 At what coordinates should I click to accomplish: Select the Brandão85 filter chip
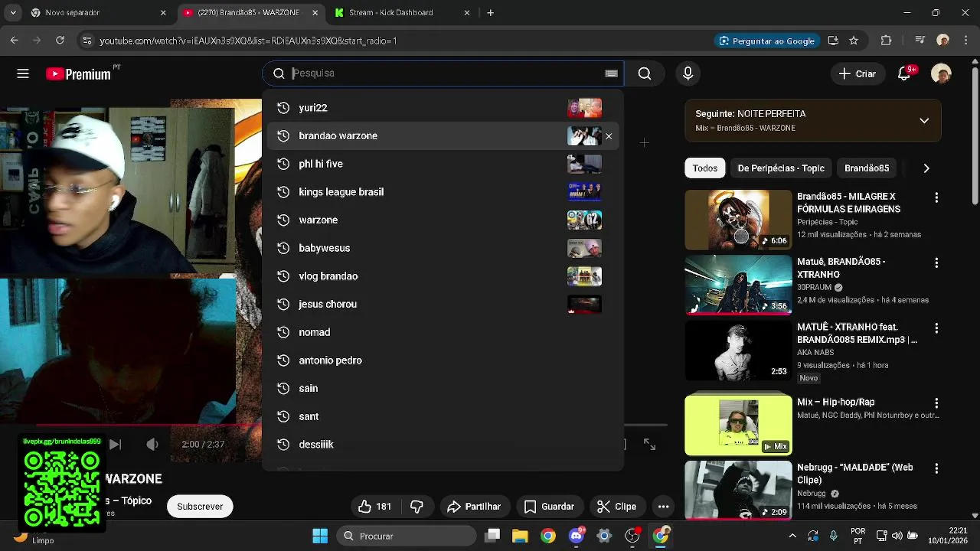coord(867,168)
